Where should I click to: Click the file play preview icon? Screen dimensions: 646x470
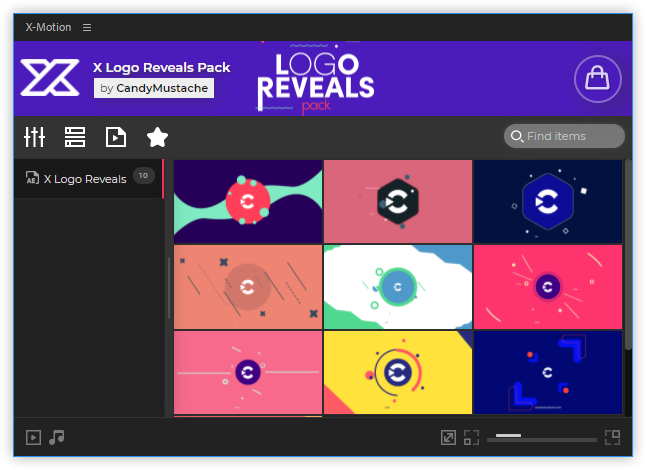pyautogui.click(x=116, y=137)
